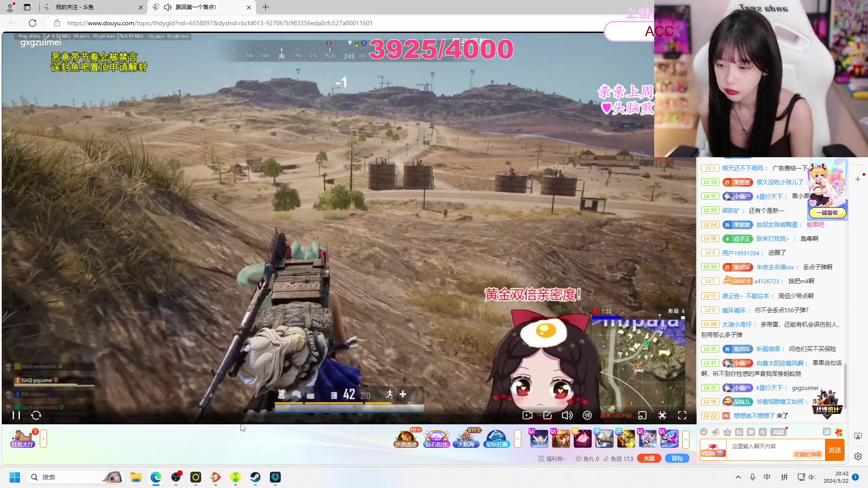Select the 猎 pink book gift
Screen dimensions: 868x488
(x=582, y=439)
